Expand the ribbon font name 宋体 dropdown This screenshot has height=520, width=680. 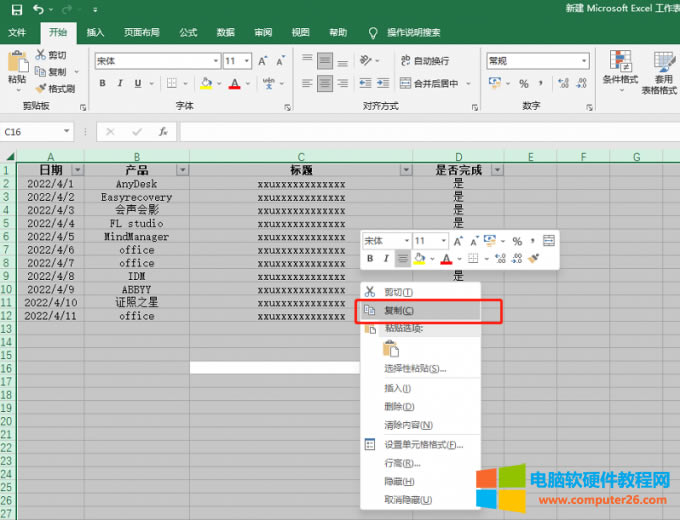point(213,61)
